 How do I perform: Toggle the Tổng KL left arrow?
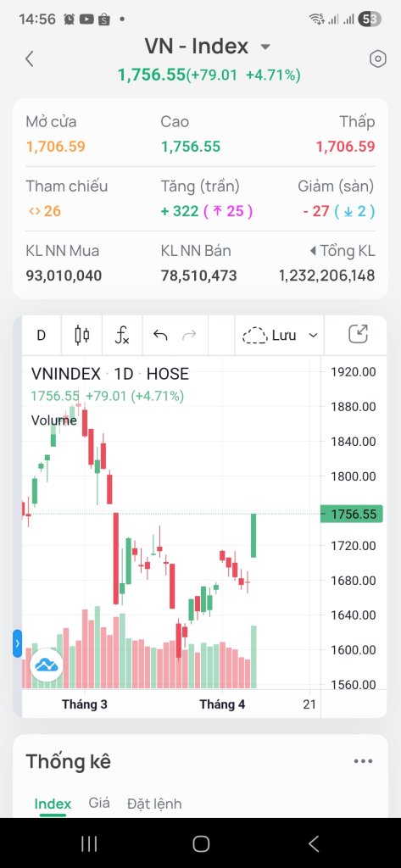[314, 251]
